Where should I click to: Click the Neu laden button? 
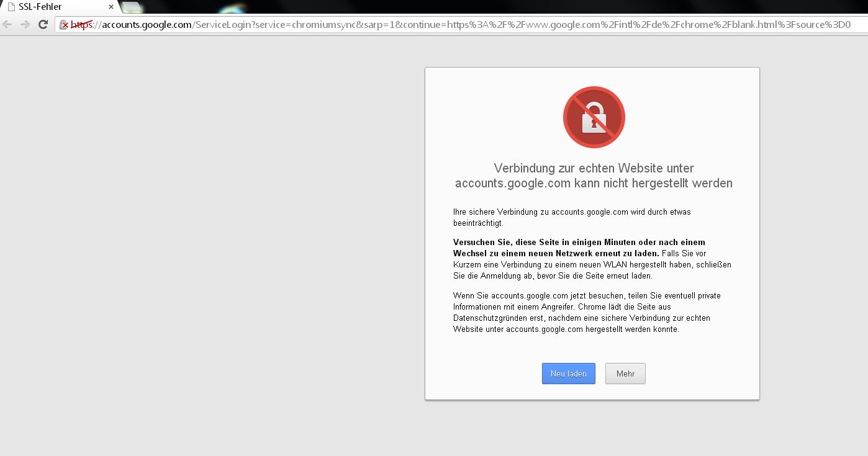click(x=568, y=373)
